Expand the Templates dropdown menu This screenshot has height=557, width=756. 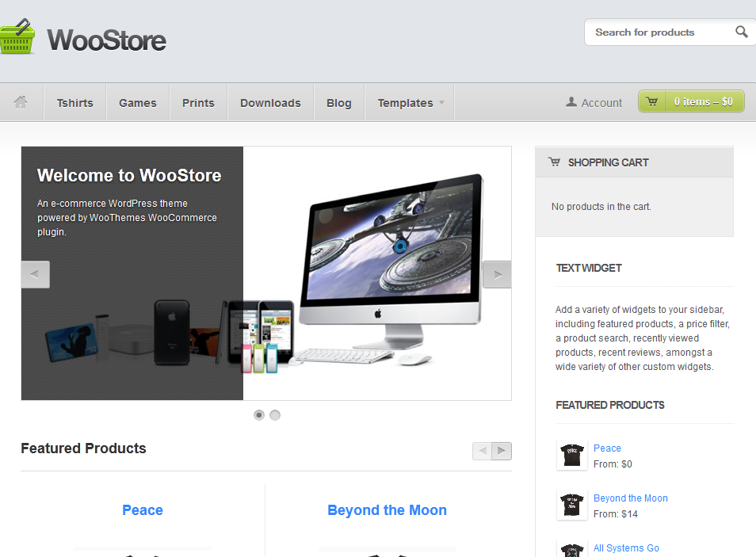410,103
